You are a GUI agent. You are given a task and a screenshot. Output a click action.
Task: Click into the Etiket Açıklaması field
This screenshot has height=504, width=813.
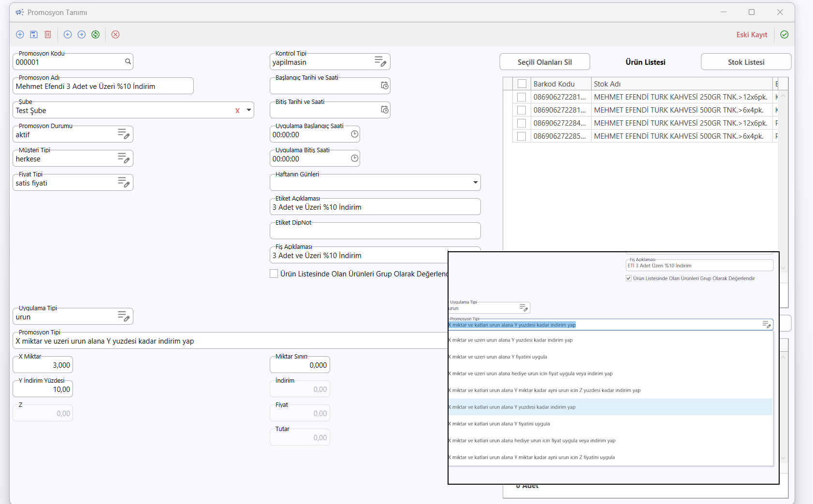[375, 207]
